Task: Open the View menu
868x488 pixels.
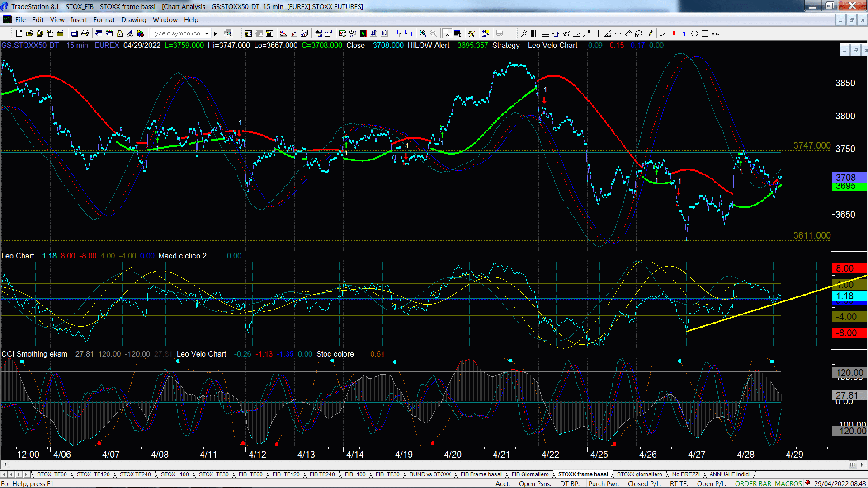Action: coord(57,20)
